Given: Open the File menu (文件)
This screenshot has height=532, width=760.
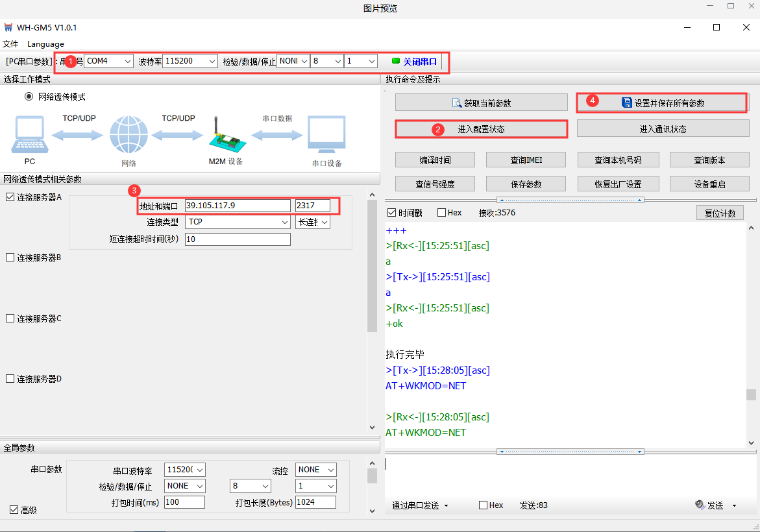Looking at the screenshot, I should click(10, 44).
